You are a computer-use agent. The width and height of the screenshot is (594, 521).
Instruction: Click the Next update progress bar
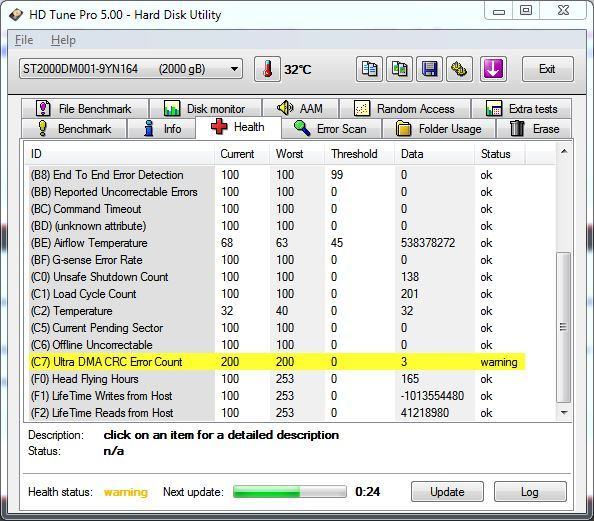click(290, 492)
